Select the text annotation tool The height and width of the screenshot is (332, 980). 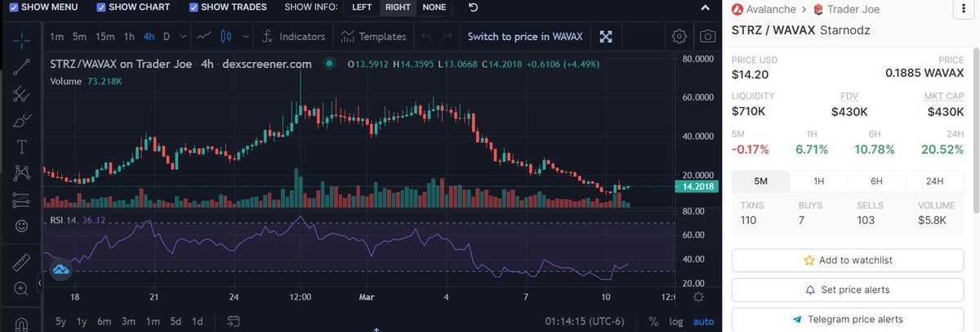[x=21, y=146]
